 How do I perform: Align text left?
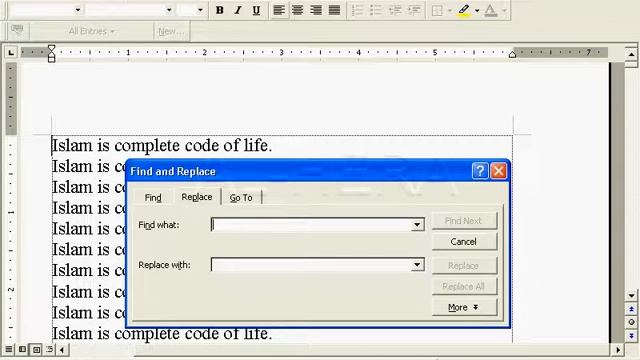[279, 10]
